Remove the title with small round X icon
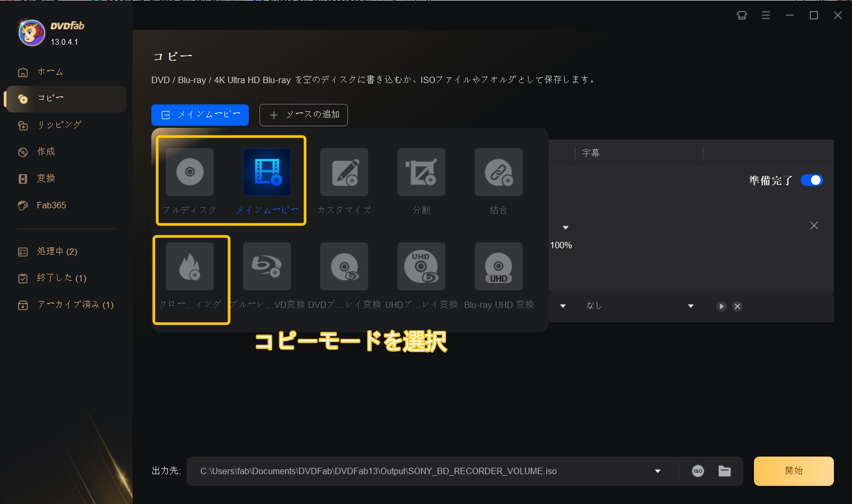Screen dimensions: 852x504 737,306
